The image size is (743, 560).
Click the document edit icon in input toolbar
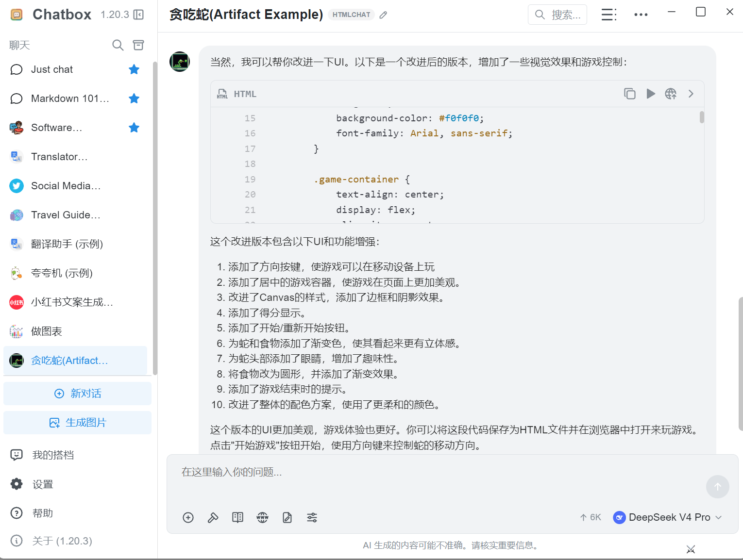coord(287,518)
